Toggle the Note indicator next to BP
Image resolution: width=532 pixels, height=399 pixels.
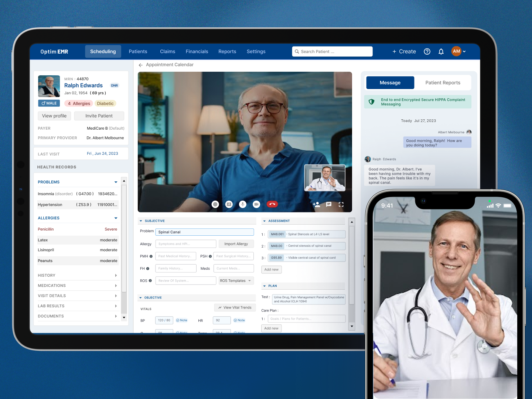pyautogui.click(x=181, y=320)
